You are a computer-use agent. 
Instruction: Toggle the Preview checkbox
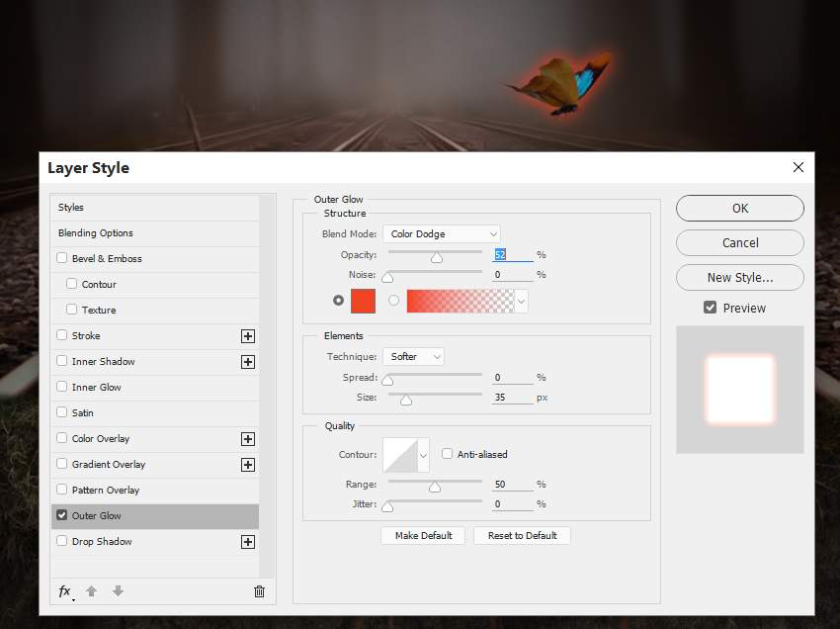coord(710,308)
